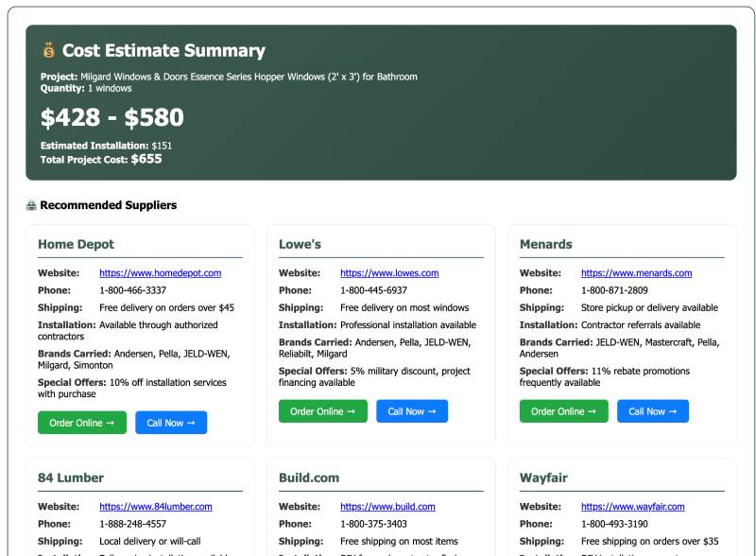Image resolution: width=756 pixels, height=556 pixels.
Task: Click 'Free shipping on orders over $35' text
Action: pos(649,542)
